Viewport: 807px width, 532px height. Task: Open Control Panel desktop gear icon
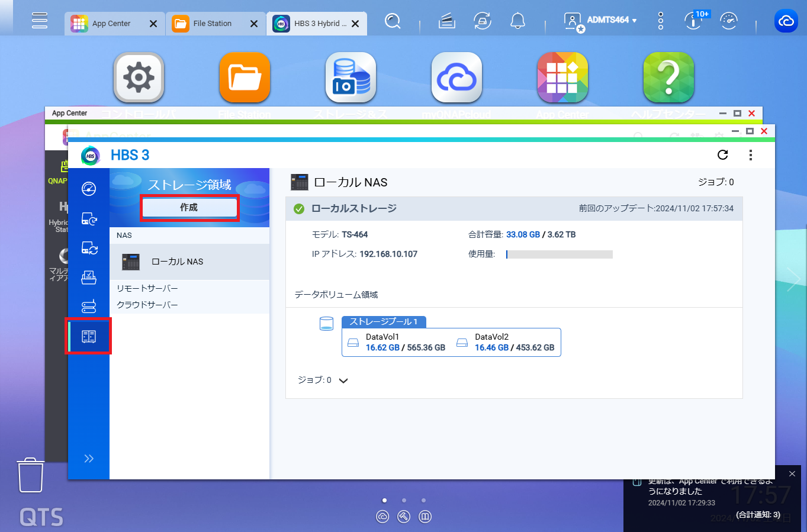[139, 78]
